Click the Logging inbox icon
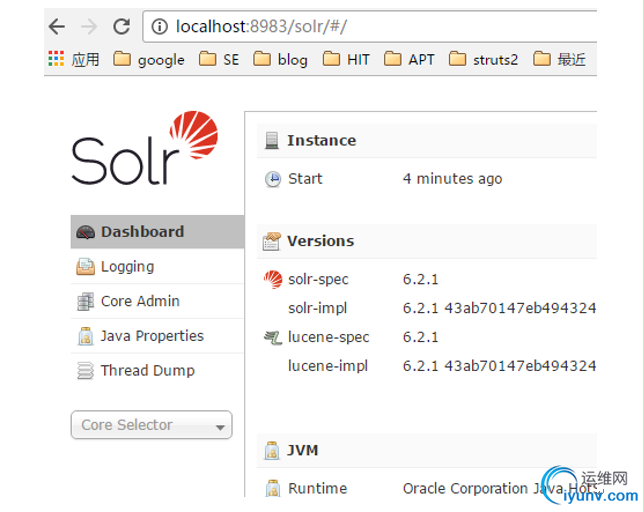The image size is (644, 512). pos(85,267)
